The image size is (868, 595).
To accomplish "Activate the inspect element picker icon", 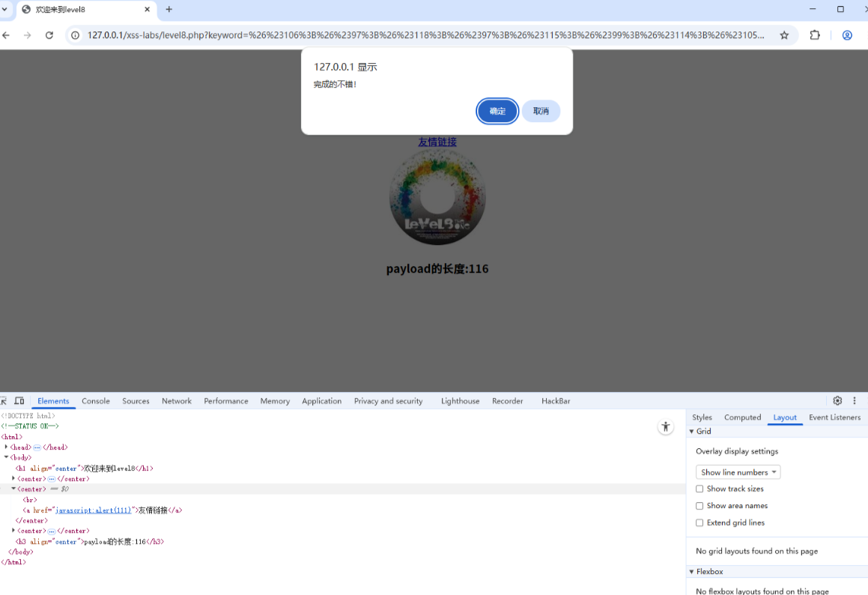I will (x=3, y=401).
